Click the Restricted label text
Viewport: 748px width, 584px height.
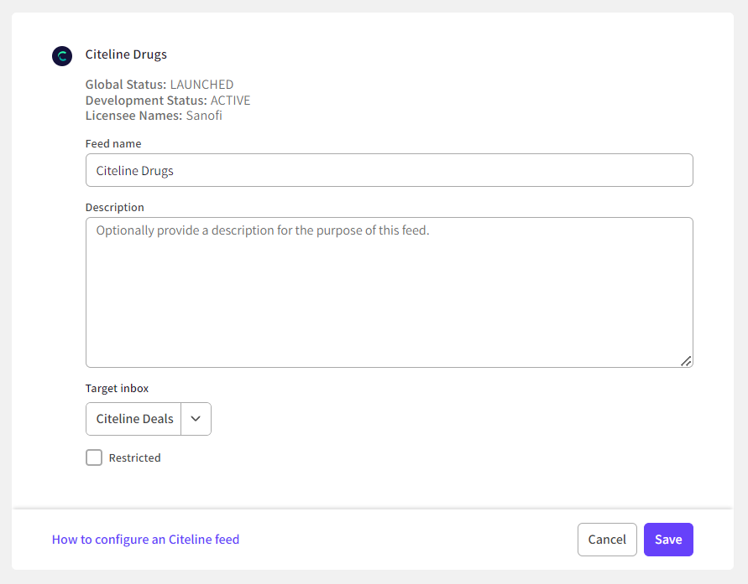coord(135,458)
